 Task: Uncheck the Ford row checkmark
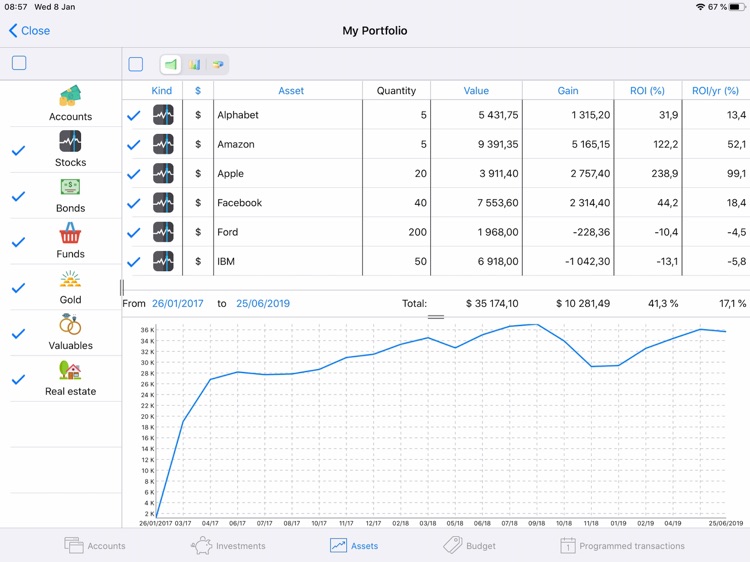point(134,232)
